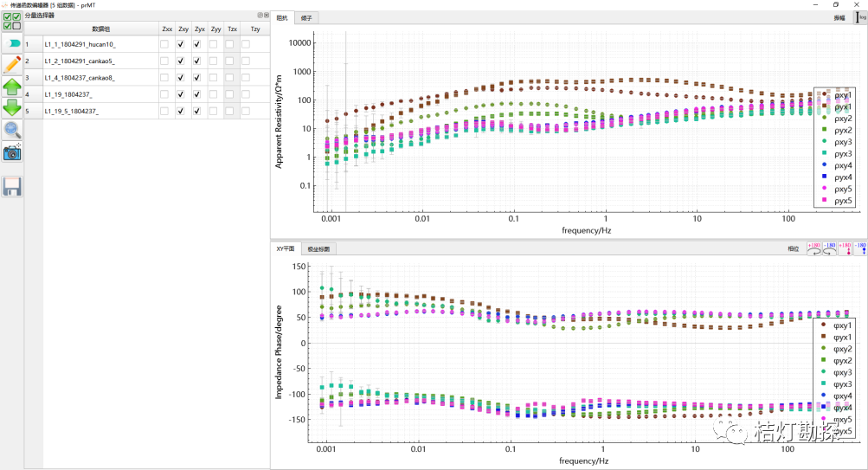
Task: Click row header number 1
Action: click(33, 44)
